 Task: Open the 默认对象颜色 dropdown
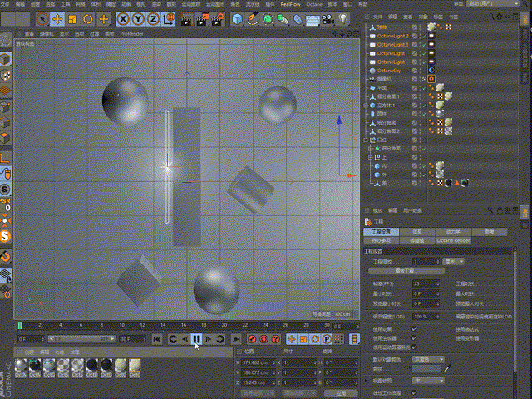coord(428,359)
